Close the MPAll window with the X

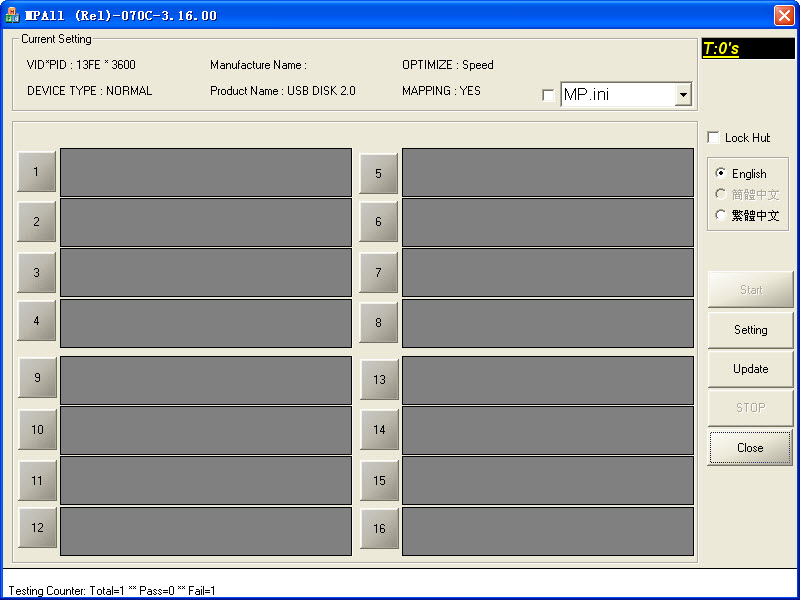pos(784,15)
